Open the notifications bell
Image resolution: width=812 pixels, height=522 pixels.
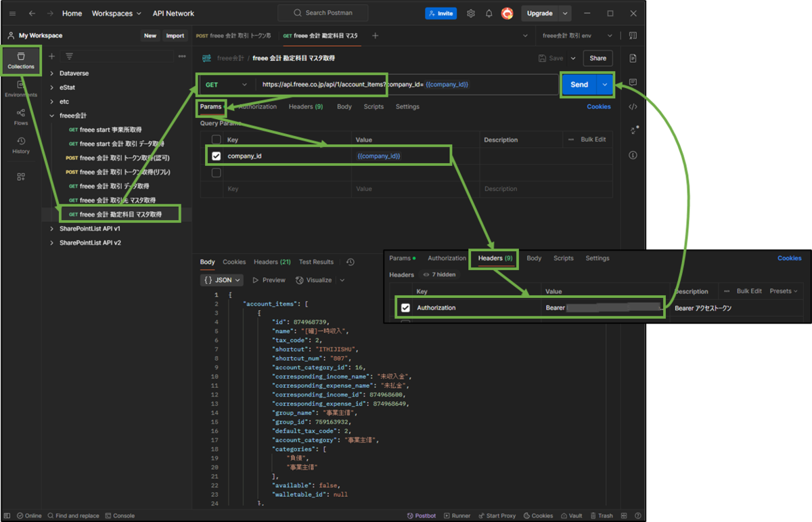pyautogui.click(x=489, y=14)
